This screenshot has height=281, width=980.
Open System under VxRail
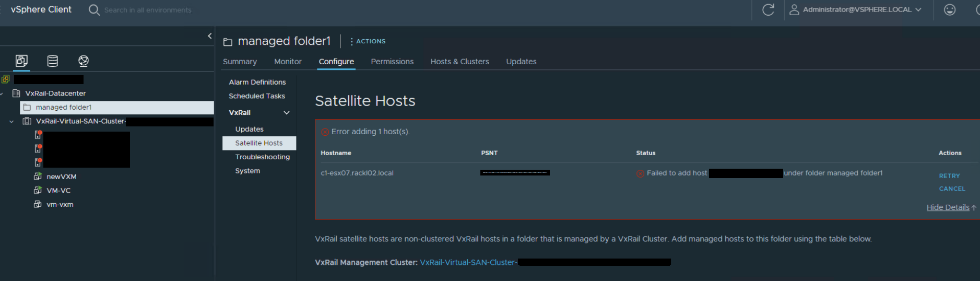247,171
